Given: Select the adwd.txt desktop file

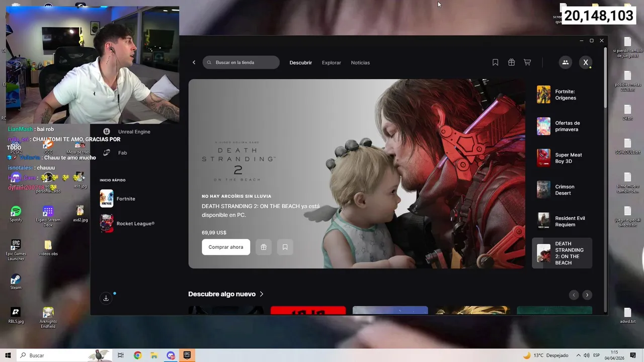Looking at the screenshot, I should click(x=627, y=315).
